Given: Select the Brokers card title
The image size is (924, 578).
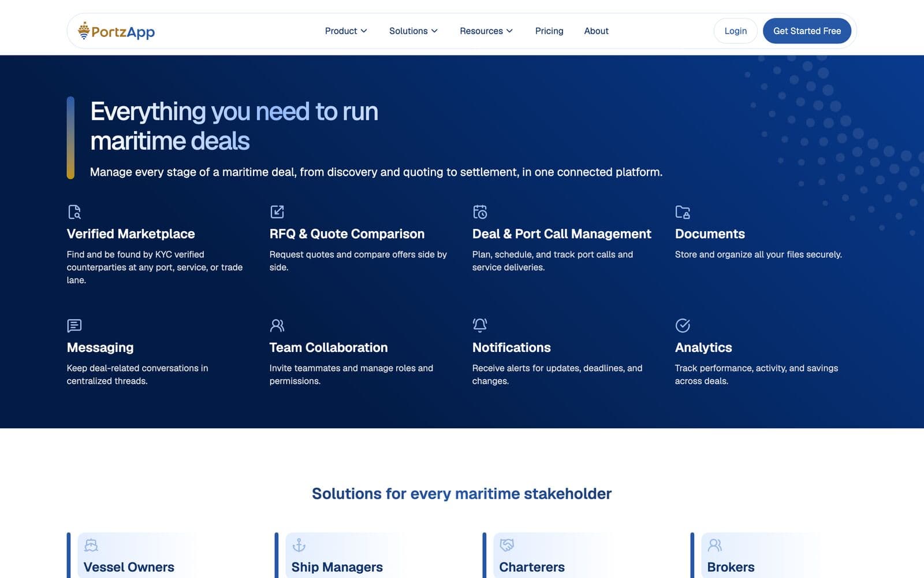Looking at the screenshot, I should coord(731,567).
